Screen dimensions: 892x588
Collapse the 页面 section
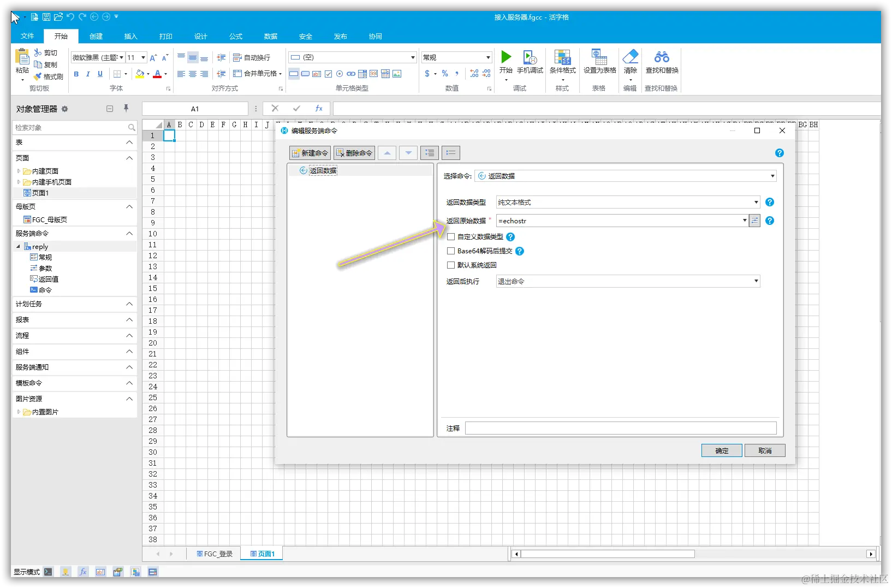[x=129, y=158]
